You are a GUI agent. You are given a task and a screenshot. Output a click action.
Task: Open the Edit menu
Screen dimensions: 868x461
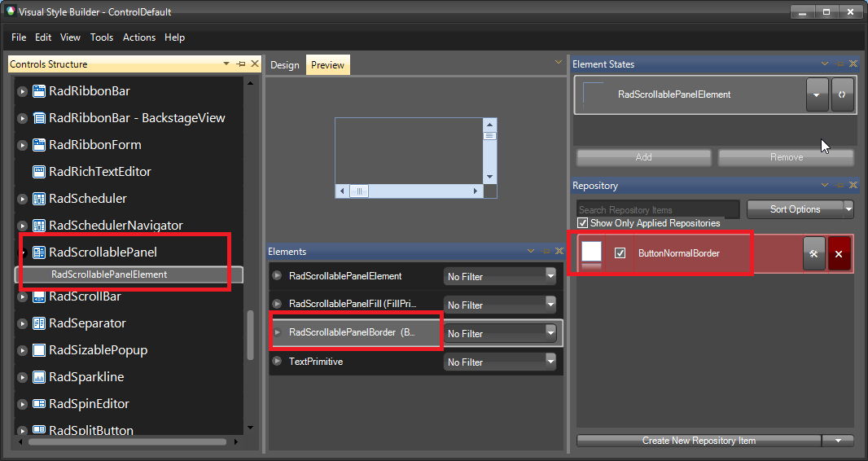point(43,37)
